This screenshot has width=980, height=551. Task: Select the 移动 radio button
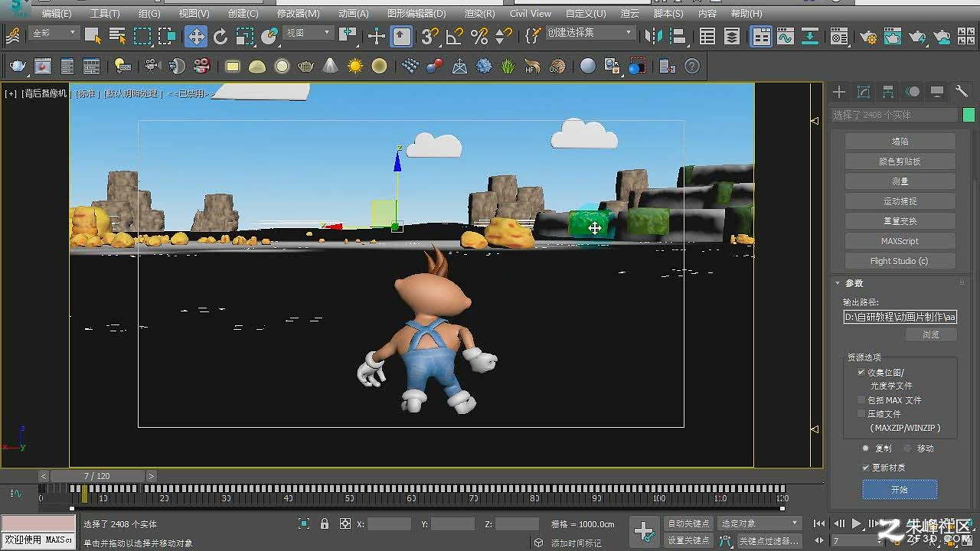pos(908,448)
